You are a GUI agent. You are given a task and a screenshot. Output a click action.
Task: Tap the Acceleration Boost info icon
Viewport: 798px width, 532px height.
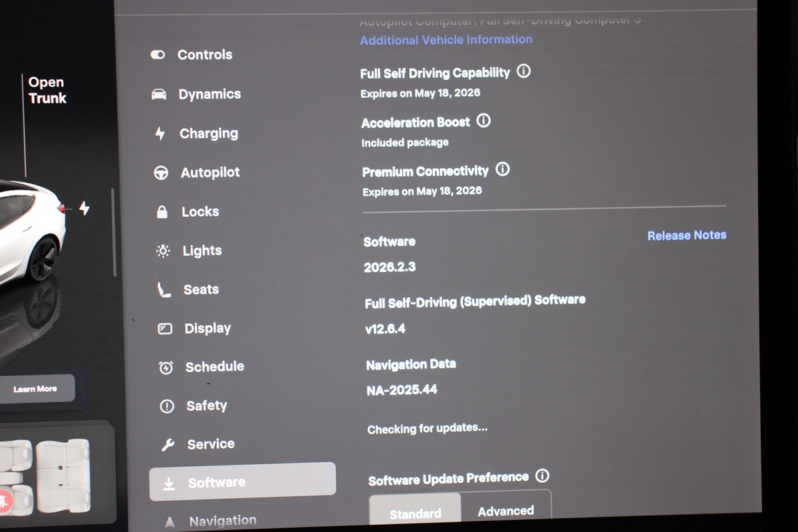click(x=484, y=121)
